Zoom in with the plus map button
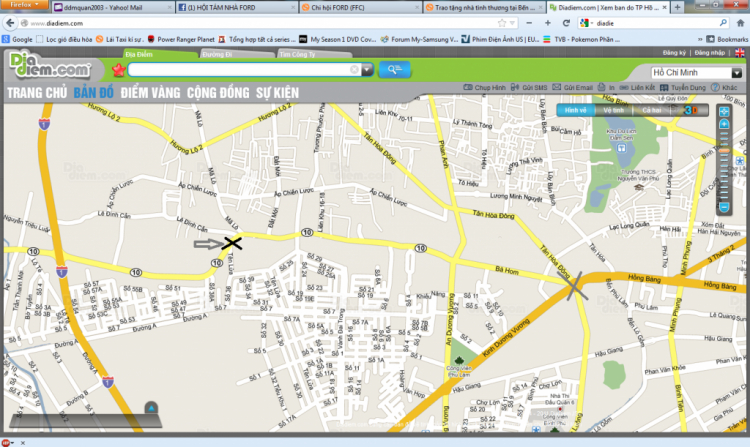 [724, 125]
